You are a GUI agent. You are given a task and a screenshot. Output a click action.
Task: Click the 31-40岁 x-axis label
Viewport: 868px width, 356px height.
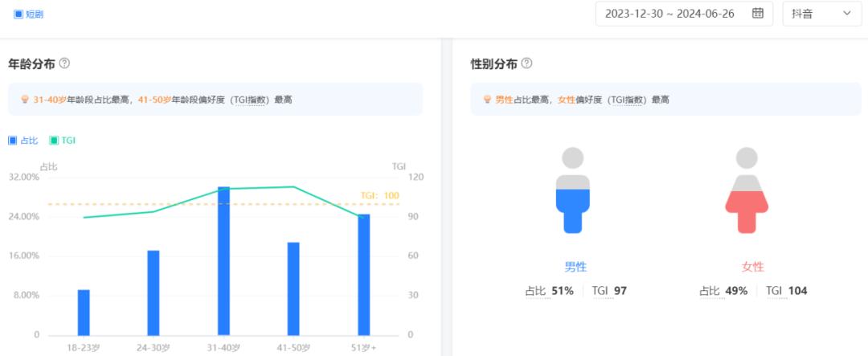pyautogui.click(x=223, y=348)
